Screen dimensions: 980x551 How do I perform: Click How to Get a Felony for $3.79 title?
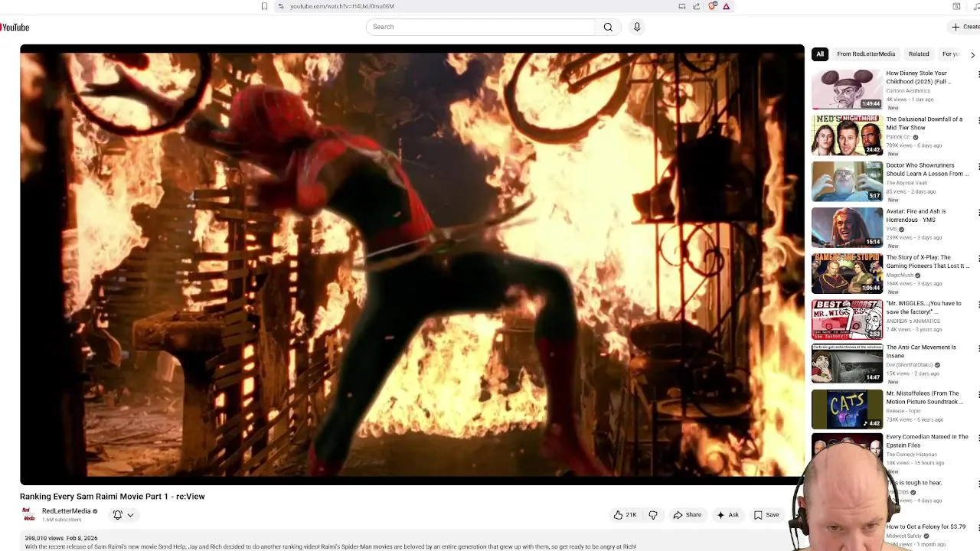click(x=926, y=527)
